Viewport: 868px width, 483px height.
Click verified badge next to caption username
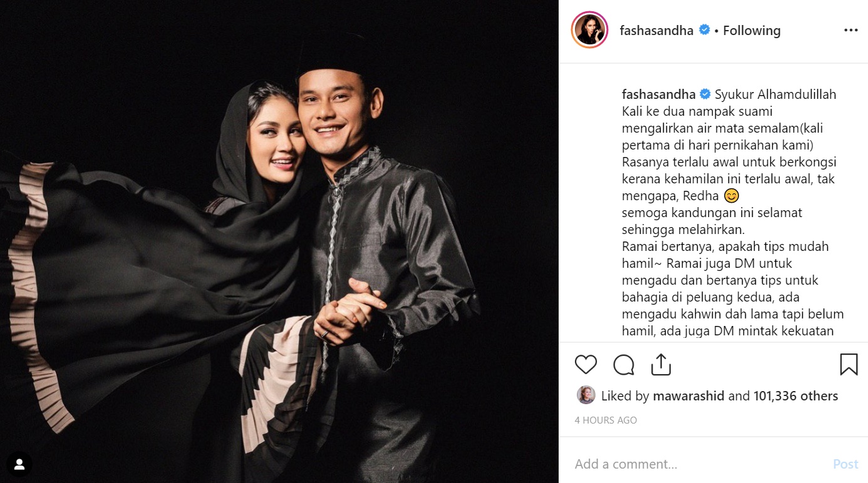(705, 94)
